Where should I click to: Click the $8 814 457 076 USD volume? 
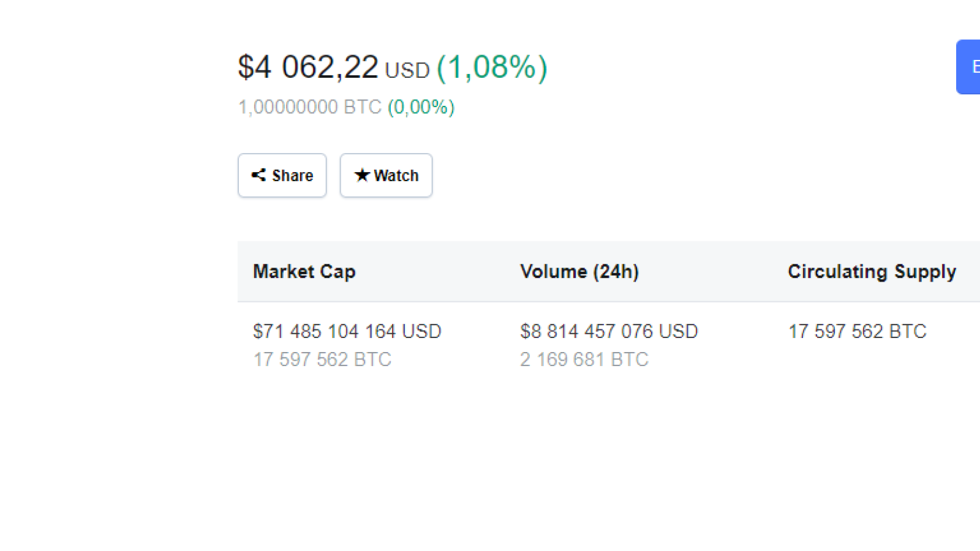pyautogui.click(x=609, y=331)
